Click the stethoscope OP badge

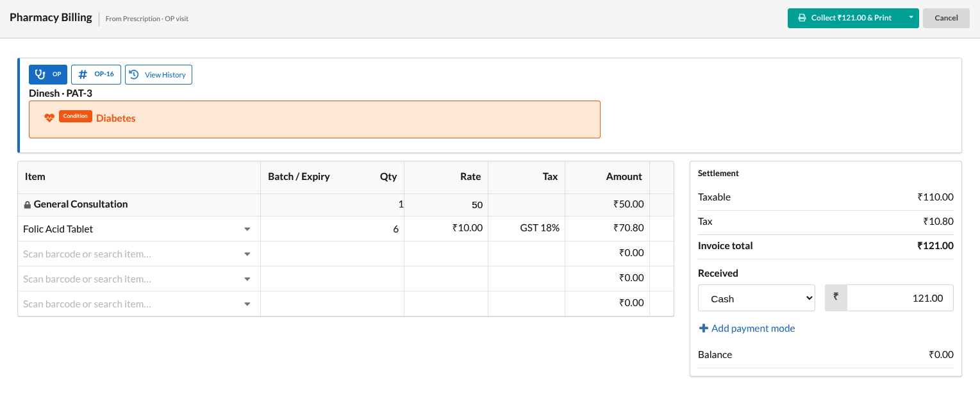[x=48, y=74]
